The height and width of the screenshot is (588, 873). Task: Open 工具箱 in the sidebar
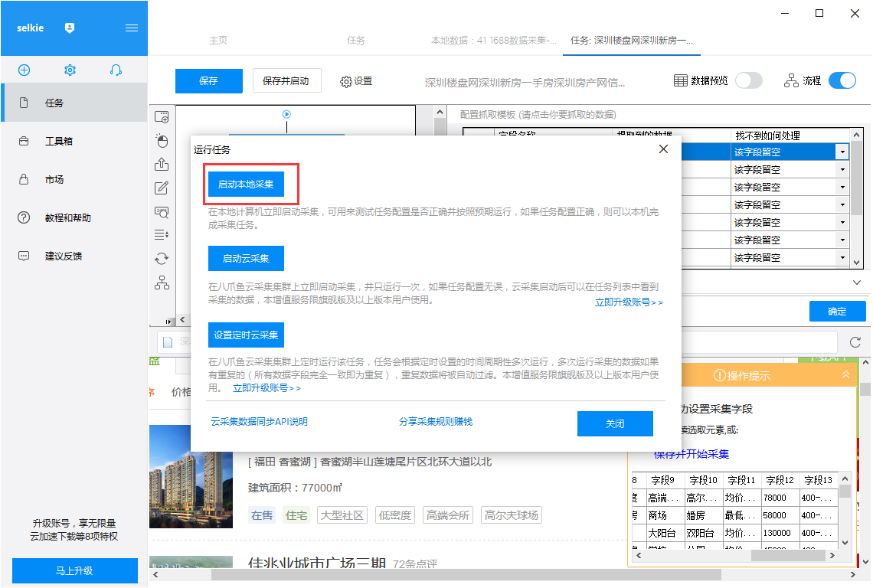[74, 142]
